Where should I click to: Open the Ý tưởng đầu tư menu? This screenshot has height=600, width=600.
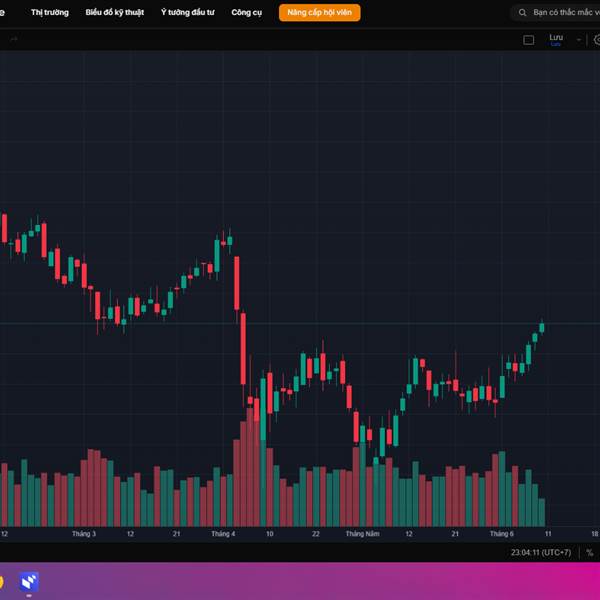point(188,12)
